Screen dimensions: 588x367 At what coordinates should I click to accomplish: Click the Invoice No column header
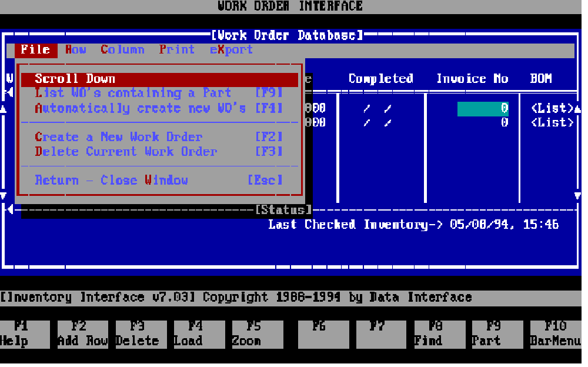click(473, 79)
